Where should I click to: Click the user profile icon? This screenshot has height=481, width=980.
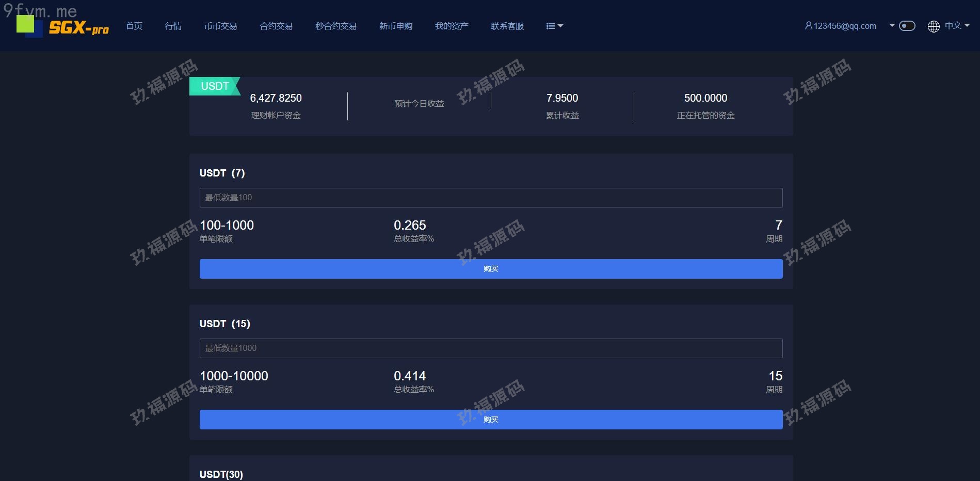click(808, 26)
